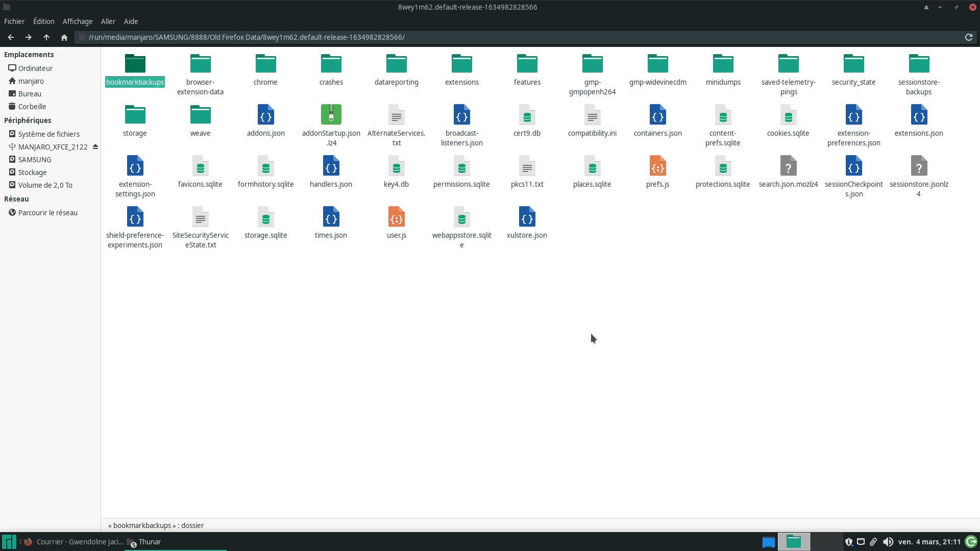Select the places.sqlite file icon
The image size is (980, 551).
click(x=592, y=166)
